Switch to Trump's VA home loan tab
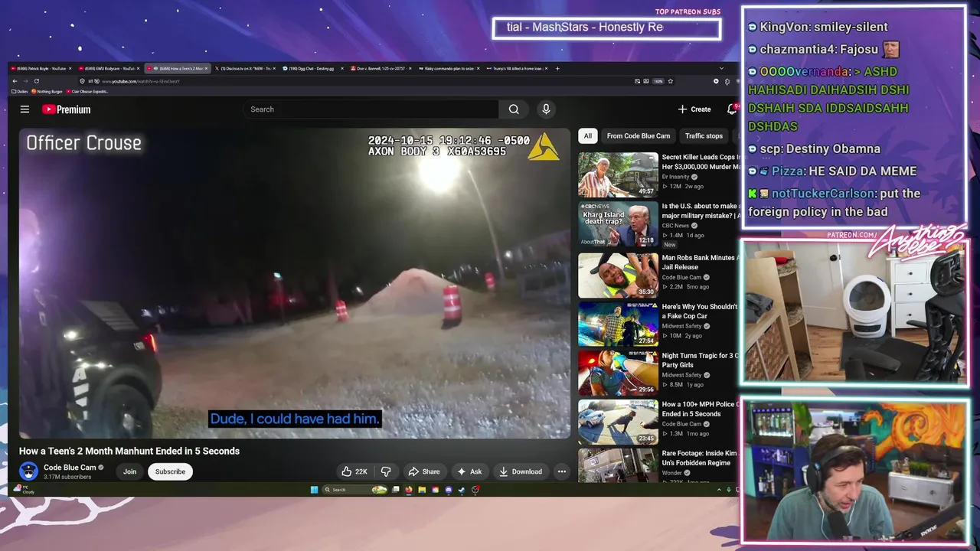The height and width of the screenshot is (551, 980). tap(516, 68)
